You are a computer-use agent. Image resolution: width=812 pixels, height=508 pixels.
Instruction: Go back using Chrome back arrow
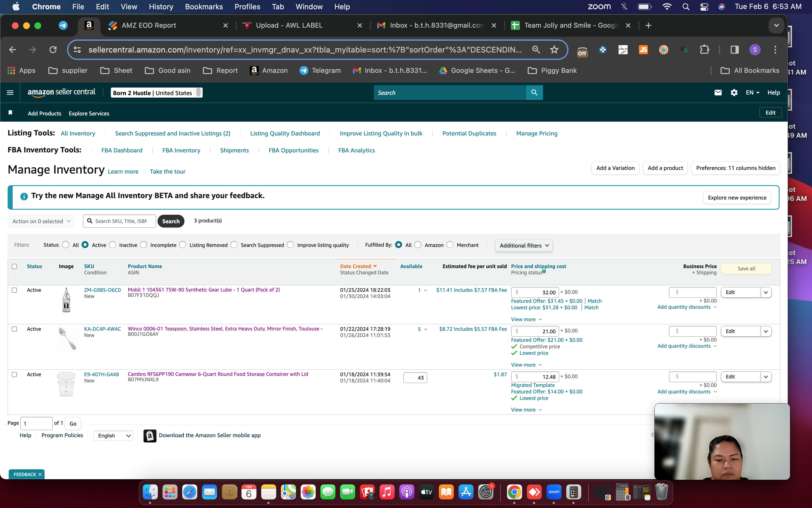[x=12, y=50]
